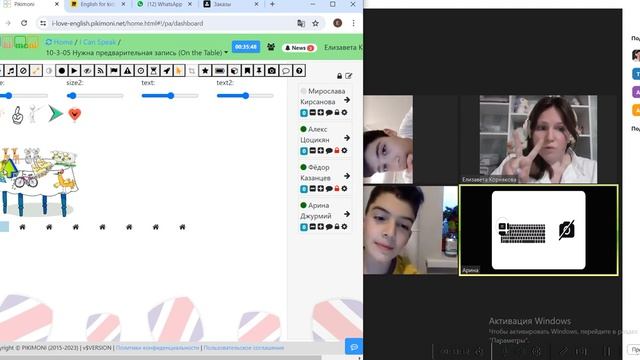Click the camera snapshot toolbar icon

click(272, 71)
